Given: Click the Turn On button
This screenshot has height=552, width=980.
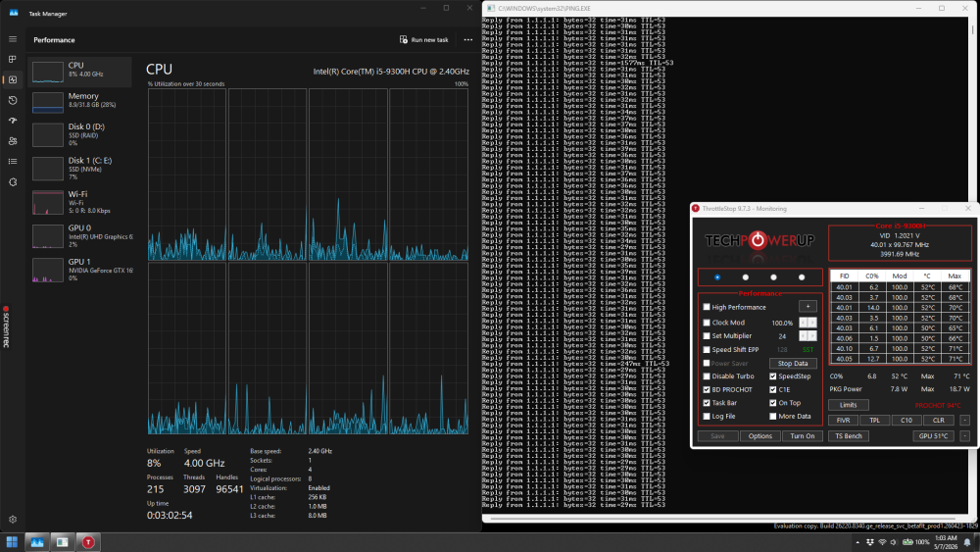Looking at the screenshot, I should [x=802, y=435].
